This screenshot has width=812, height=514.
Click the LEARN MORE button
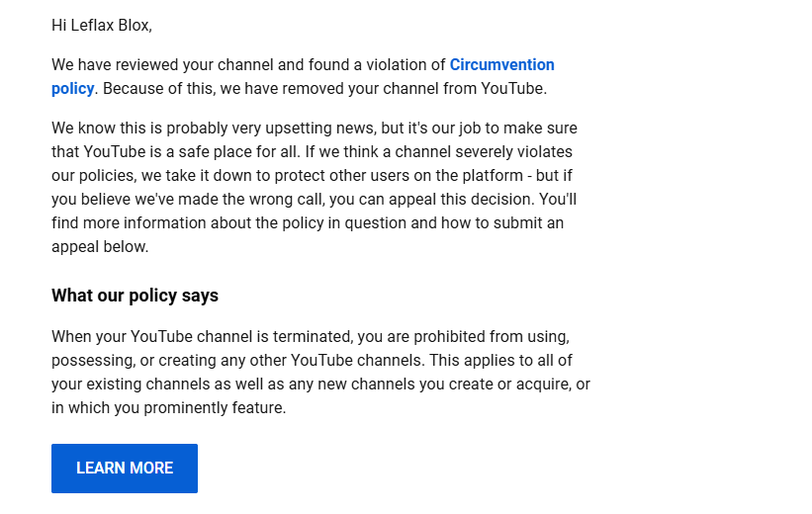point(125,469)
